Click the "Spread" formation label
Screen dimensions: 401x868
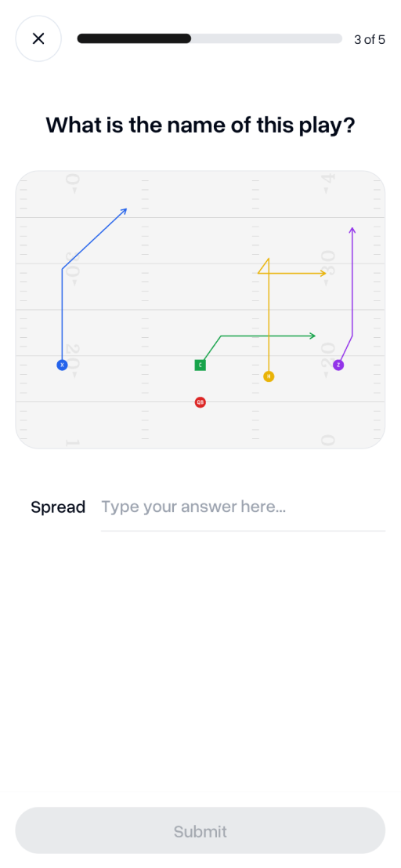pos(58,507)
